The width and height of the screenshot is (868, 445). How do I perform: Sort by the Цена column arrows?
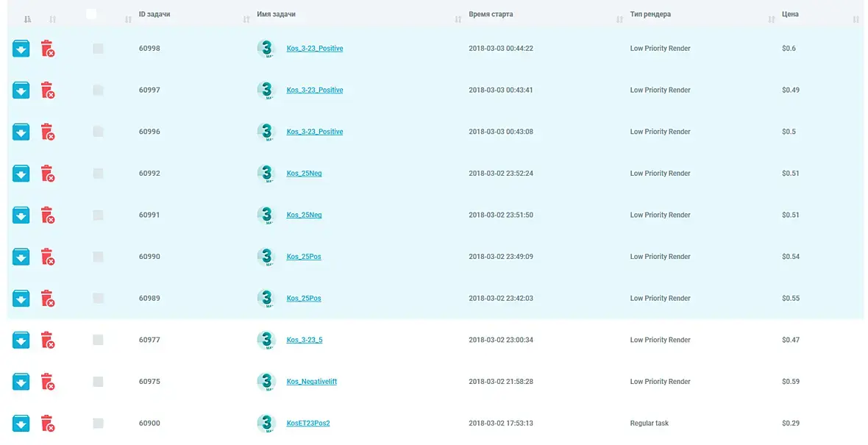[855, 20]
